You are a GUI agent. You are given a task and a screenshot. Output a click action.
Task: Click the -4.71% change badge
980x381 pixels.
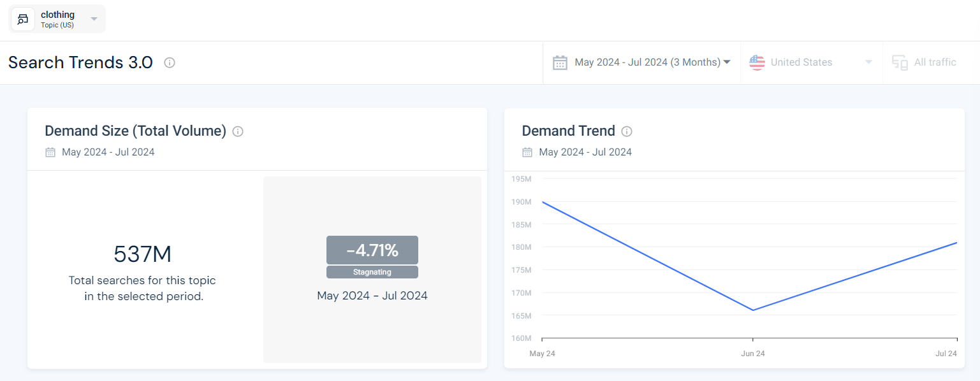tap(372, 250)
